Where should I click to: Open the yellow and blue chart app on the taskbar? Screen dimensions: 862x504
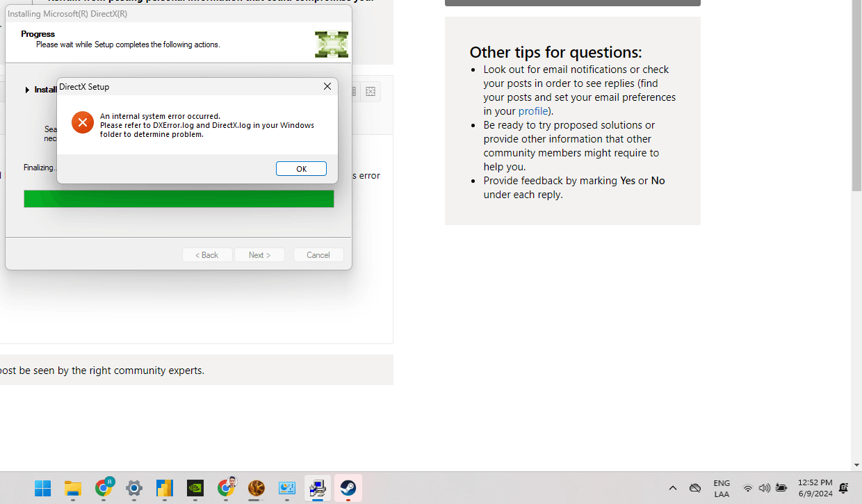pyautogui.click(x=165, y=489)
